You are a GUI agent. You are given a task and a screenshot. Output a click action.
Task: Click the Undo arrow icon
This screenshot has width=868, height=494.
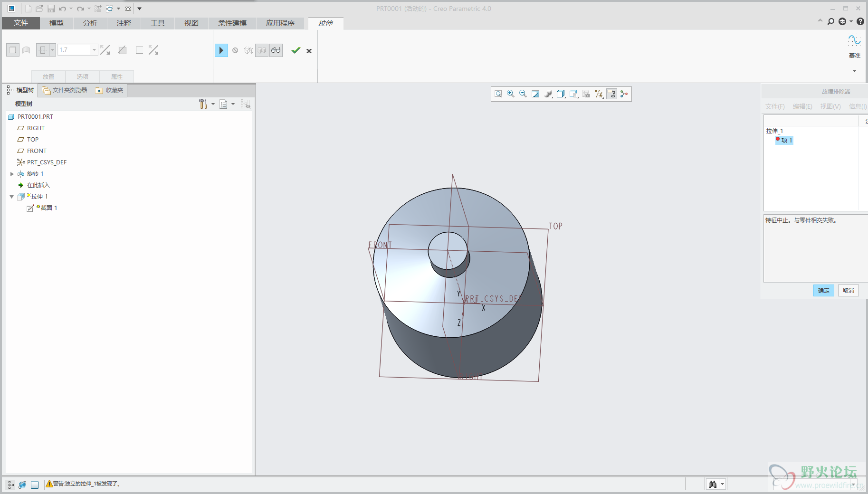coord(62,9)
